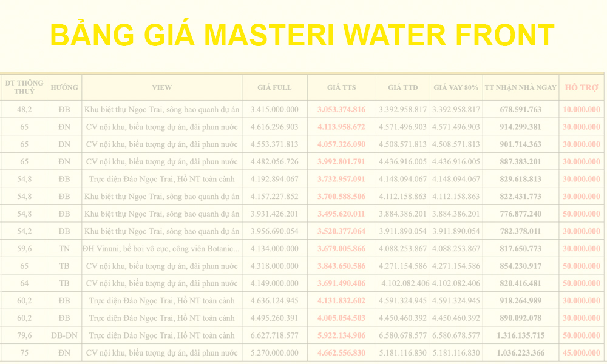Viewport: 607px width, 364px height.
Task: Click full price "4.318.000.000"
Action: coord(274,266)
